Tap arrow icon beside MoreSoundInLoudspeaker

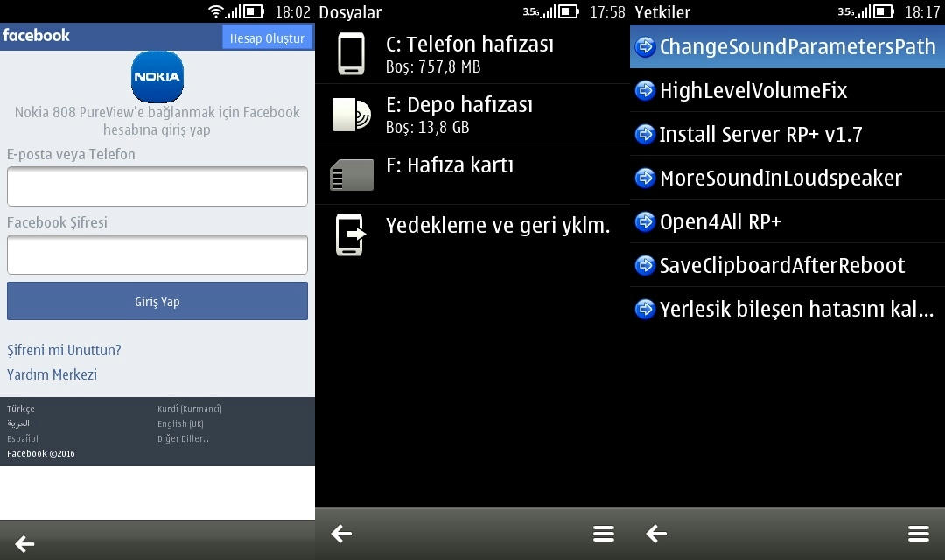[645, 178]
